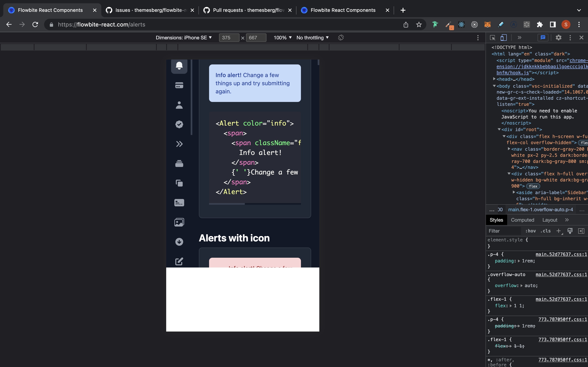Select the inspect element tool in DevTools
This screenshot has height=367, width=588.
[492, 38]
